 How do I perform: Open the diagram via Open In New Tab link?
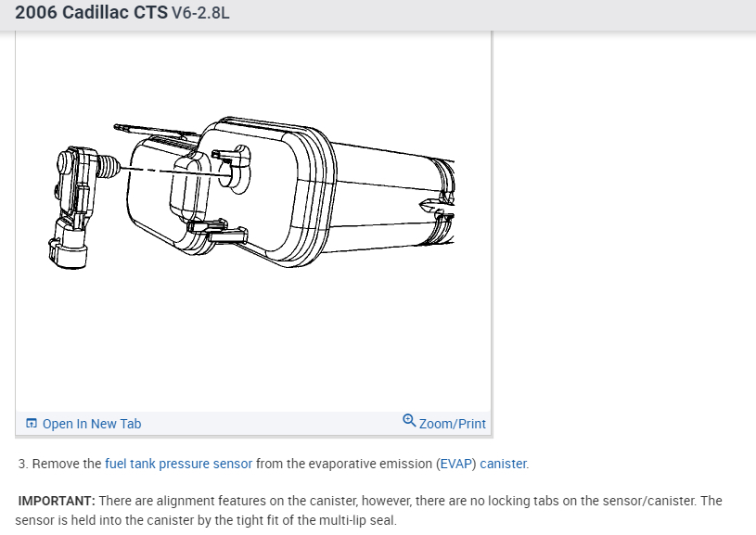tap(92, 424)
